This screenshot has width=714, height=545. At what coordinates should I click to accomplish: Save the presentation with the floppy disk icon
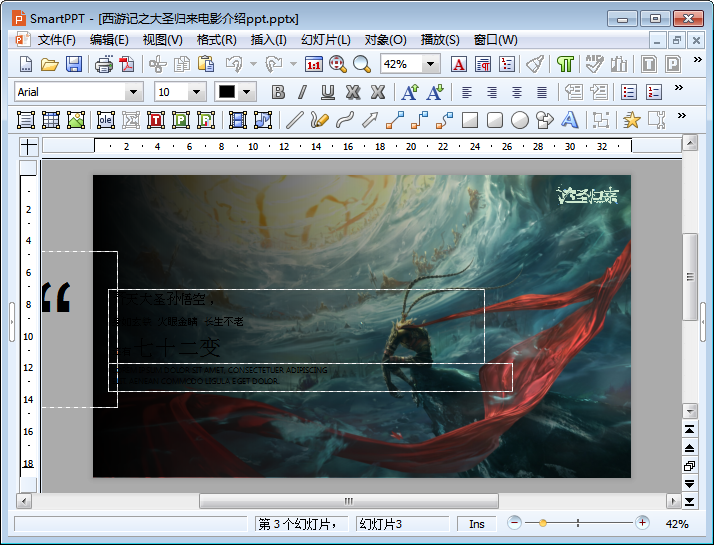pyautogui.click(x=74, y=64)
